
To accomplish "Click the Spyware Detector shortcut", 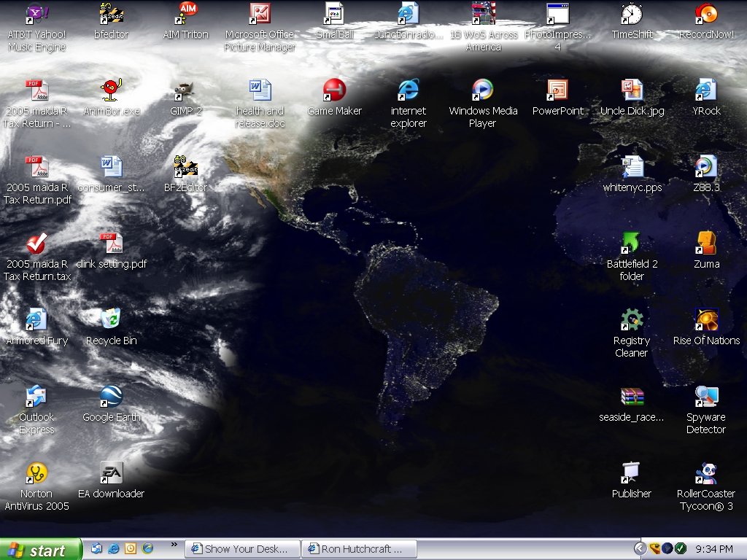I will [x=706, y=397].
